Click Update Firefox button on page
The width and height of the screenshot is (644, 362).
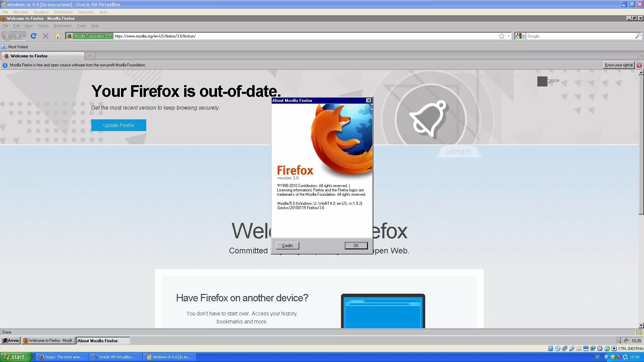point(118,125)
